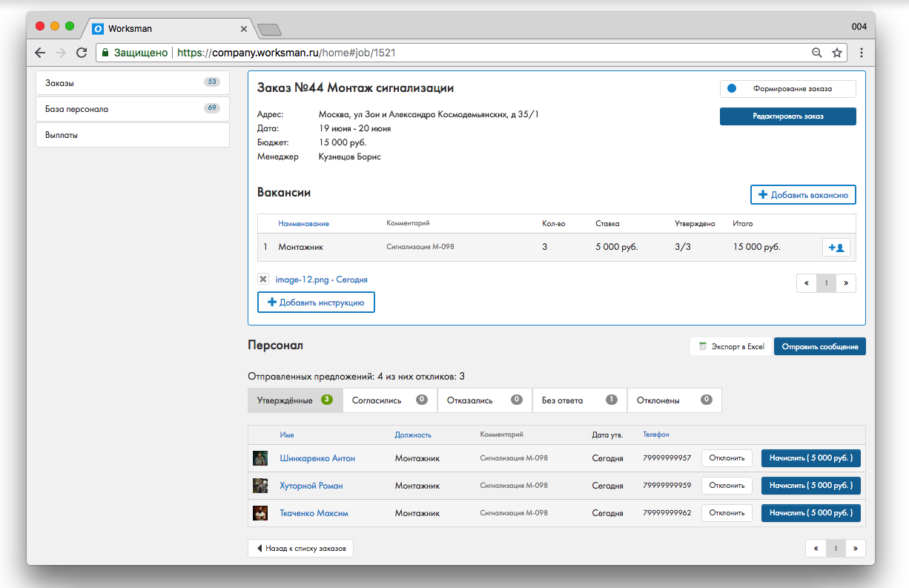The image size is (909, 588).
Task: Remove attachment image-12.png with the x icon
Action: [263, 280]
